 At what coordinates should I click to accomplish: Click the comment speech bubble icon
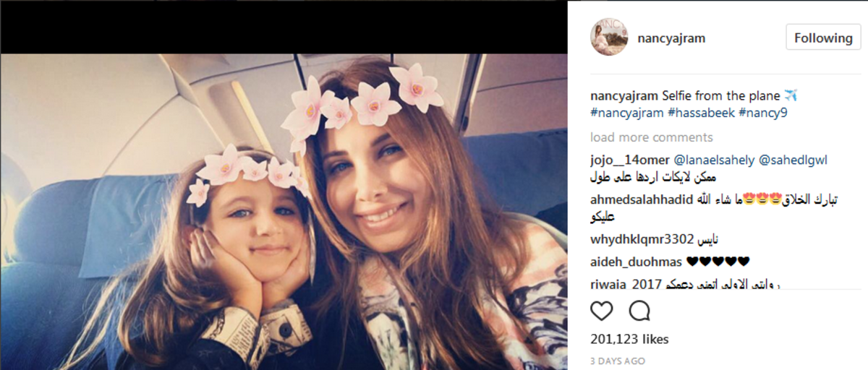coord(639,311)
